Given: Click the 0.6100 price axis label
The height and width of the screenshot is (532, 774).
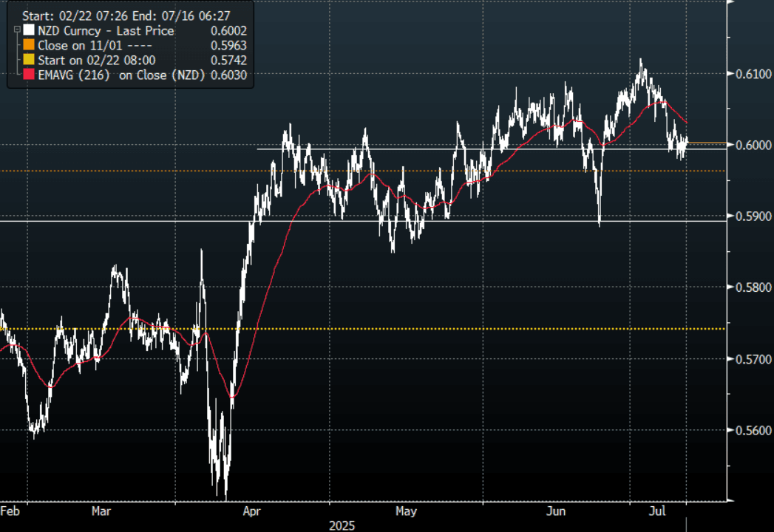Looking at the screenshot, I should (753, 74).
